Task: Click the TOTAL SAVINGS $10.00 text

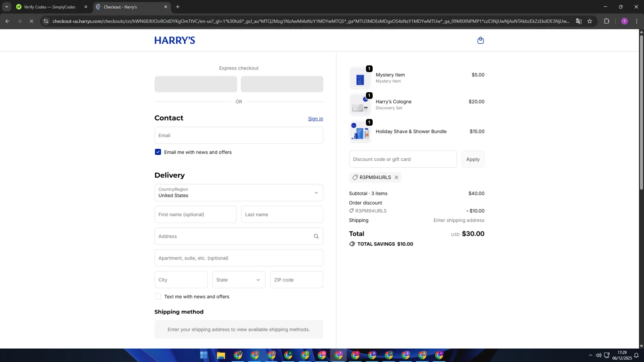Action: click(385, 244)
